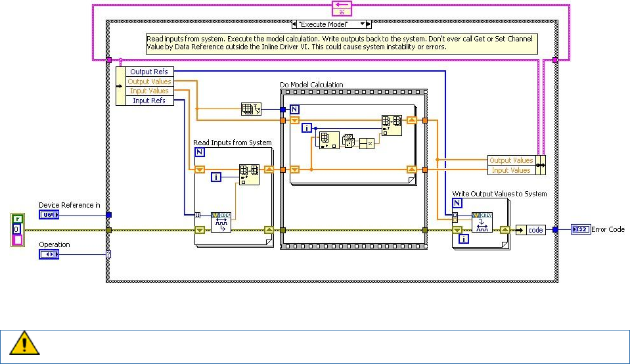
Task: Click the "Write Output Values to System" label
Action: click(x=499, y=194)
